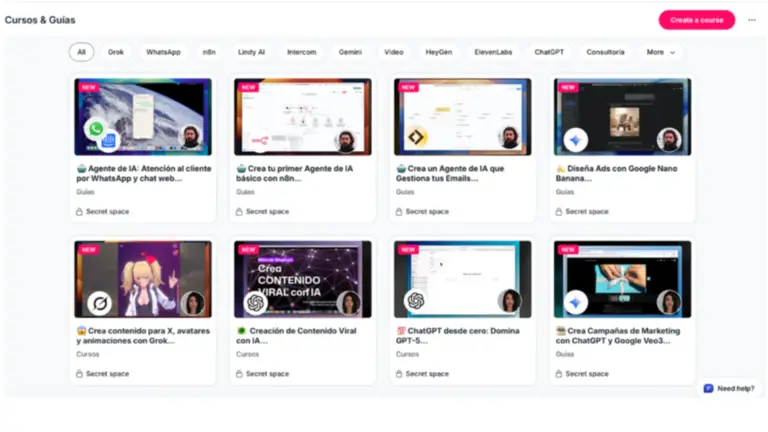
Task: Click the lock icon under WhatsApp agent course
Action: 80,211
